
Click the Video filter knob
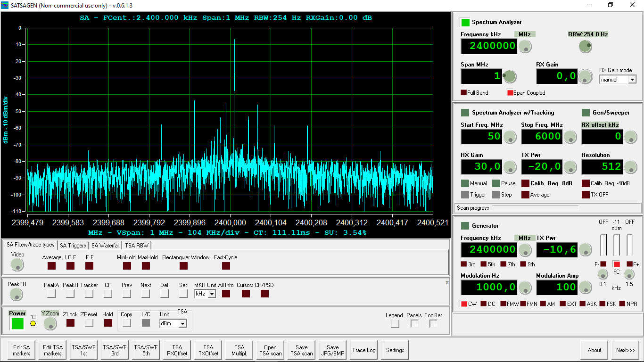(x=17, y=265)
